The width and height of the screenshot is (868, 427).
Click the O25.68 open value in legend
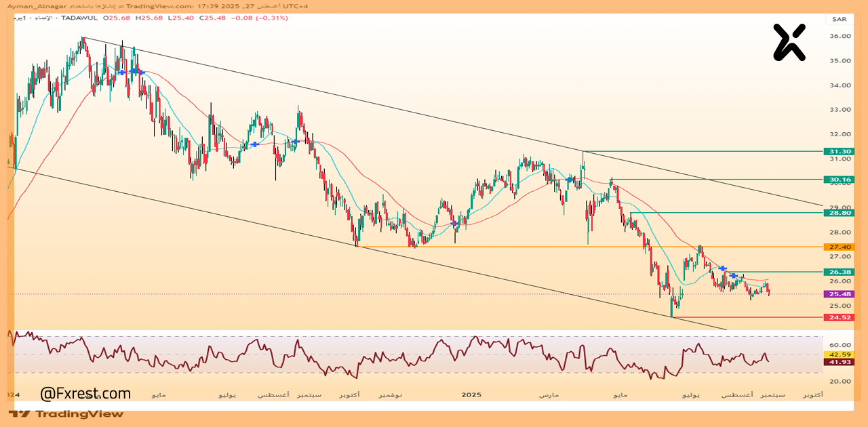point(117,18)
